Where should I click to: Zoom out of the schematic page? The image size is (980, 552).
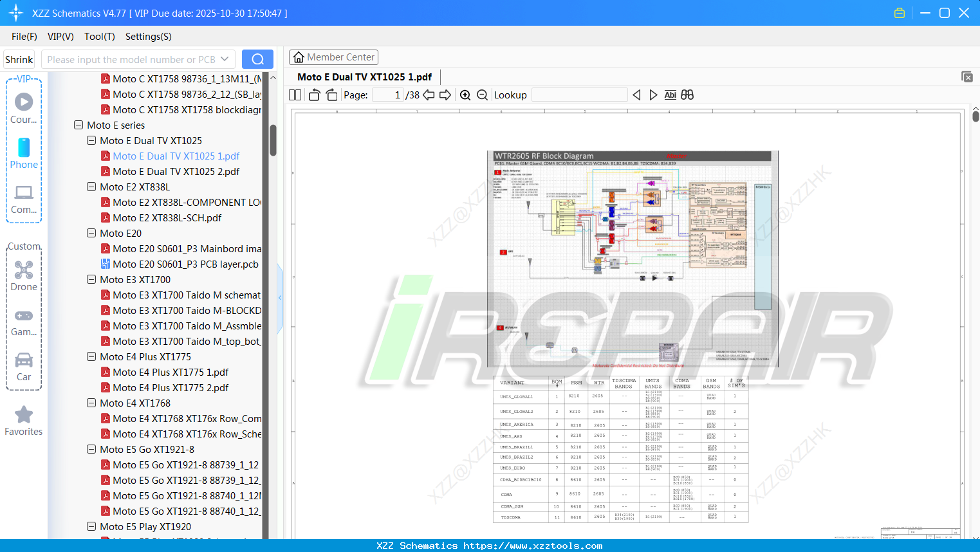click(483, 95)
